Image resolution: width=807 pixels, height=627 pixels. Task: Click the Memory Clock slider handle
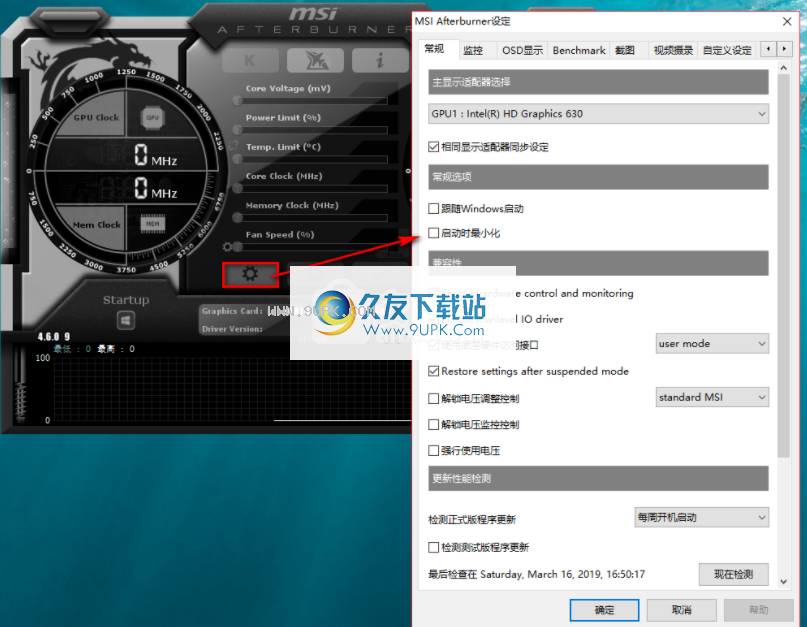pos(237,218)
